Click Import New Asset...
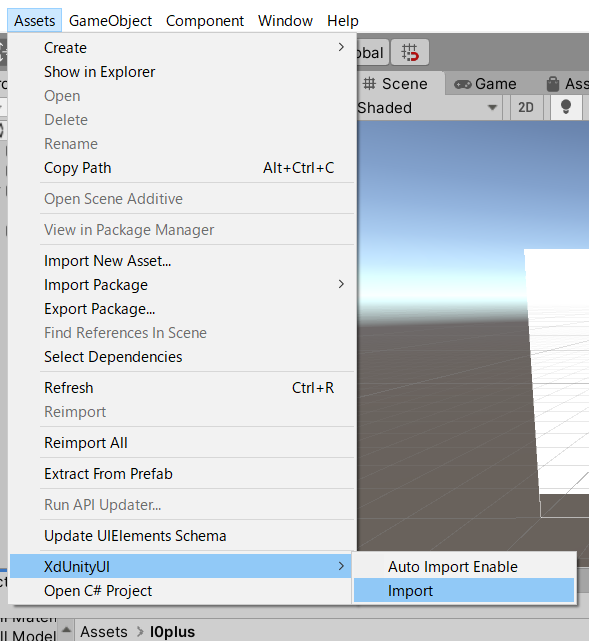 pos(181,261)
